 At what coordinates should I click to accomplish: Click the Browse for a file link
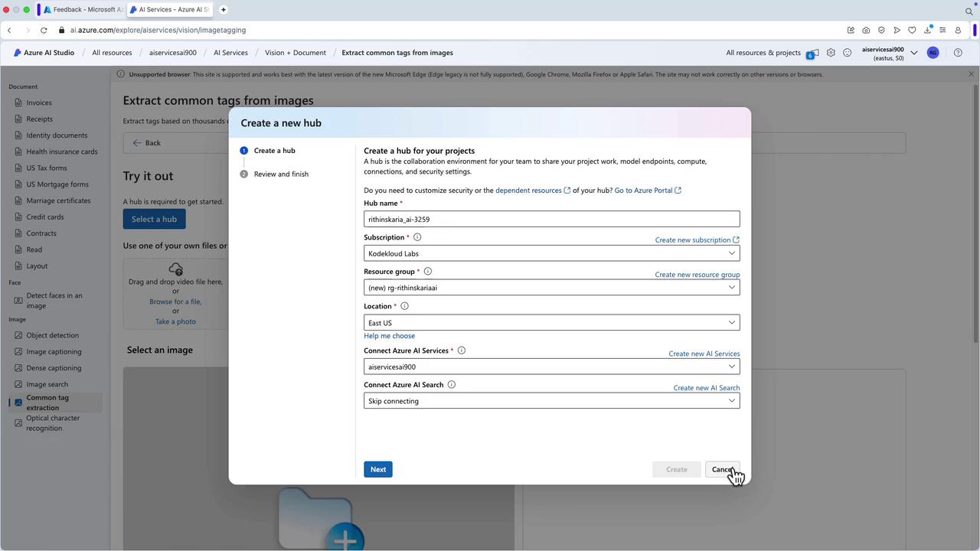175,302
